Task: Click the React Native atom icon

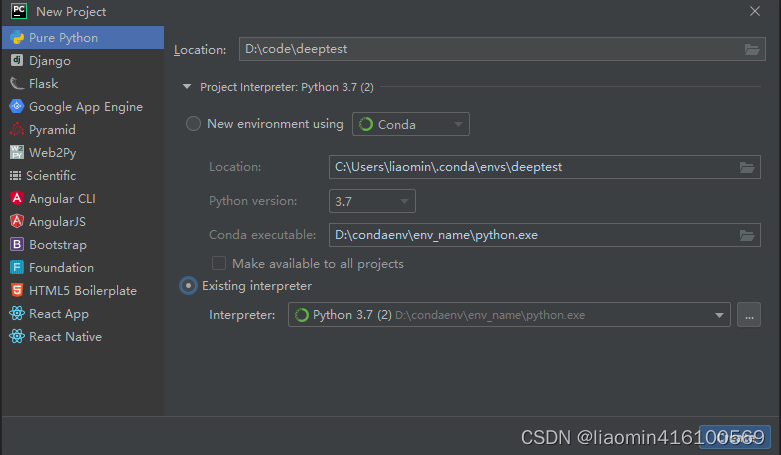Action: [17, 336]
